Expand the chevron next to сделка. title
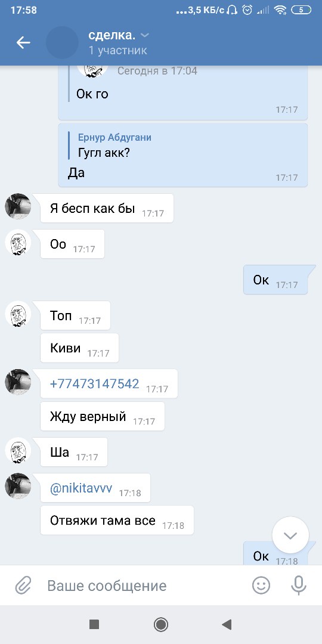This screenshot has width=322, height=644. click(x=144, y=36)
